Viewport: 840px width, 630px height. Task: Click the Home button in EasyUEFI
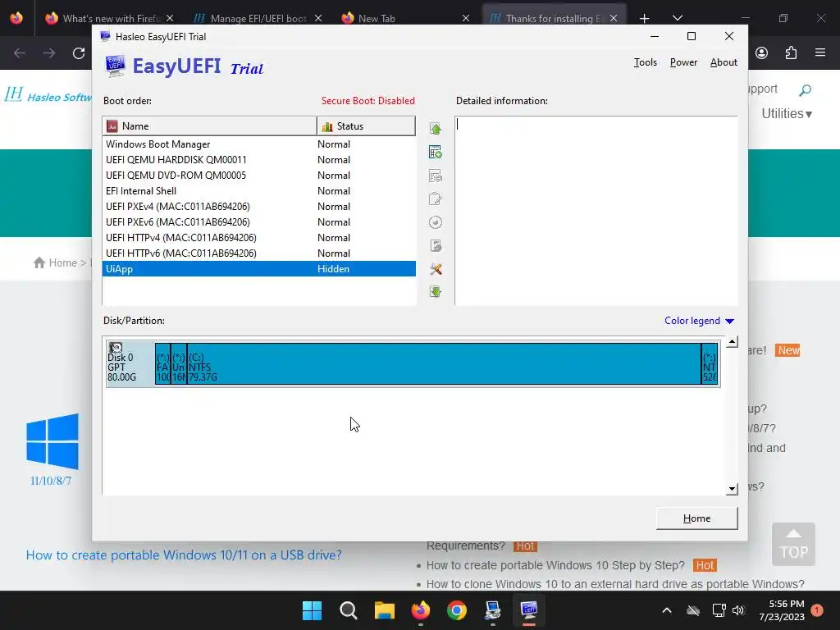click(x=696, y=518)
